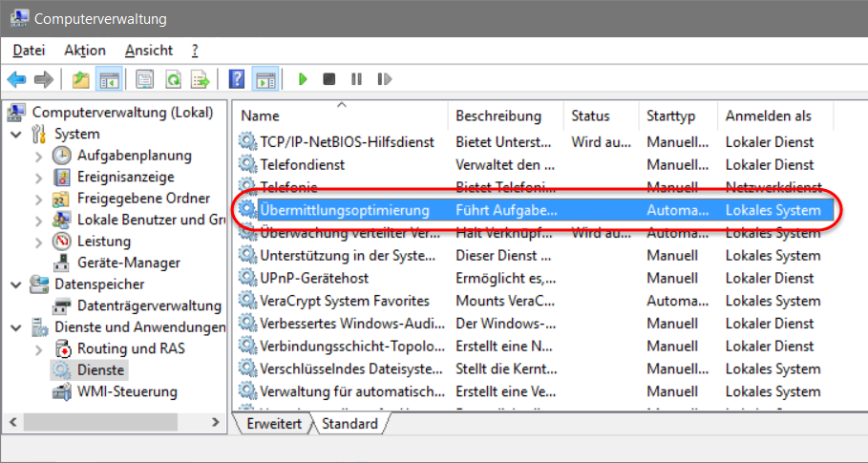Sort by Anmelden als column header
Viewport: 868px width, 463px height.
[775, 116]
